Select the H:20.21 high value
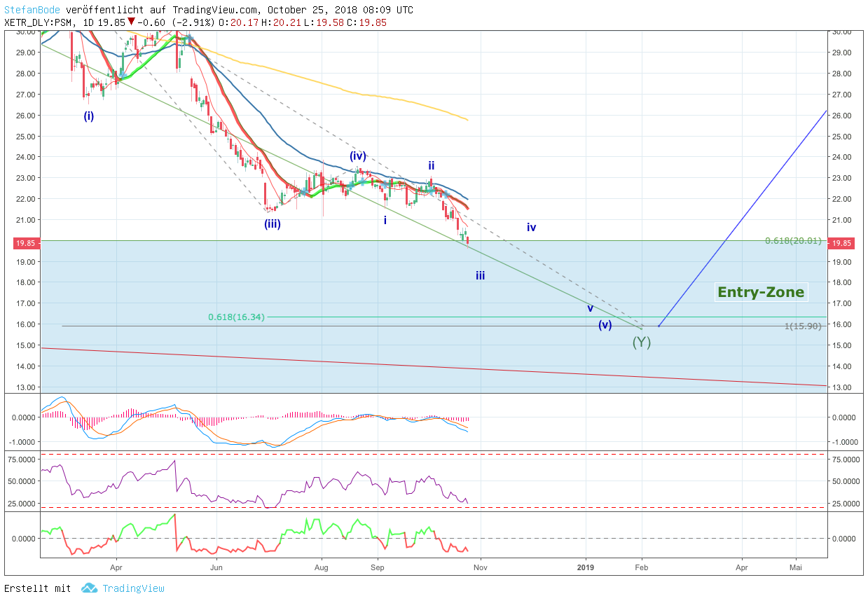Screen dimensions: 868x601 (x=281, y=22)
